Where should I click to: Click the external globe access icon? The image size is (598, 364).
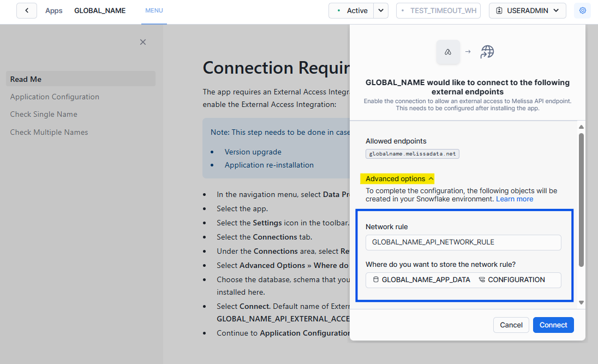[487, 52]
